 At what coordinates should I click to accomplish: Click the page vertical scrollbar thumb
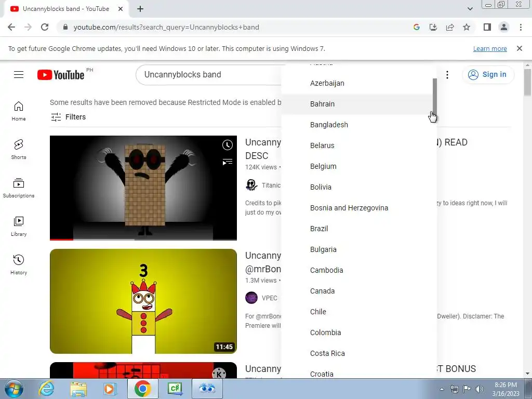pyautogui.click(x=527, y=83)
